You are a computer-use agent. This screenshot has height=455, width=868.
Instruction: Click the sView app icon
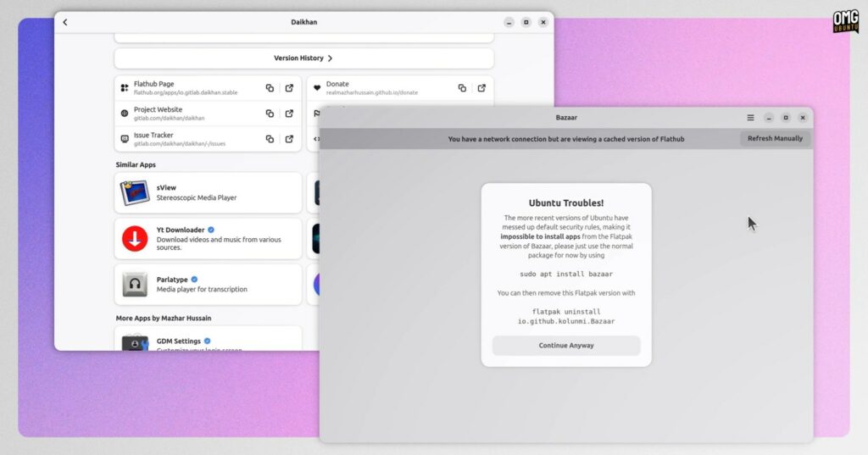(135, 192)
